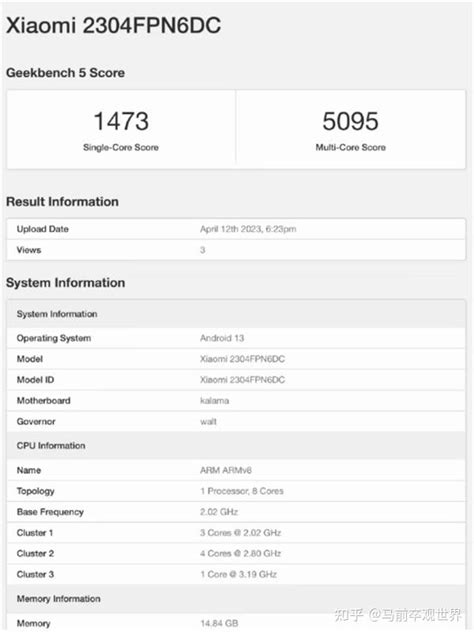Image resolution: width=474 pixels, height=635 pixels.
Task: Click the Cluster 3 label
Action: (35, 574)
